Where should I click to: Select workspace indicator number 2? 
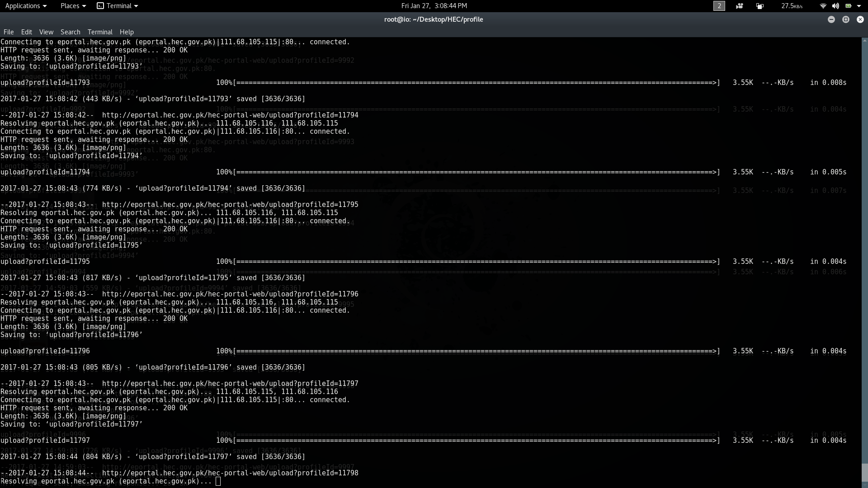point(719,6)
